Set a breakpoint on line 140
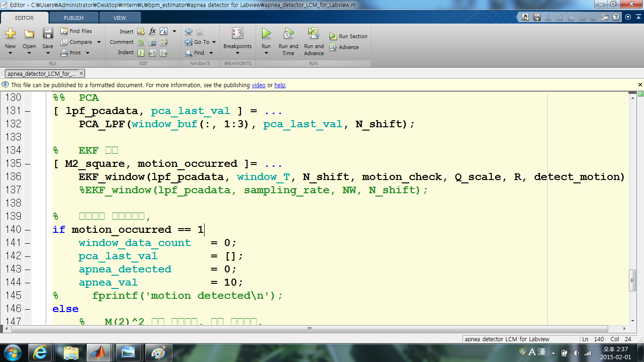This screenshot has height=362, width=644. [x=27, y=230]
